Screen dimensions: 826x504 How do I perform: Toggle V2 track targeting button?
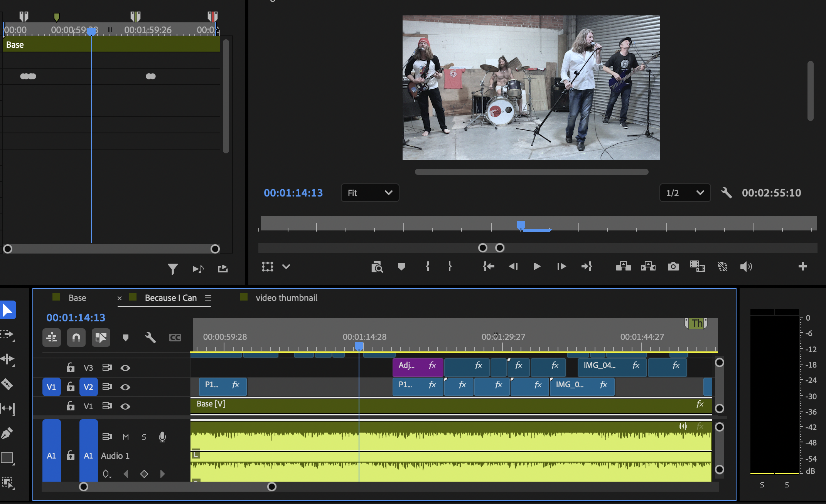pyautogui.click(x=88, y=387)
